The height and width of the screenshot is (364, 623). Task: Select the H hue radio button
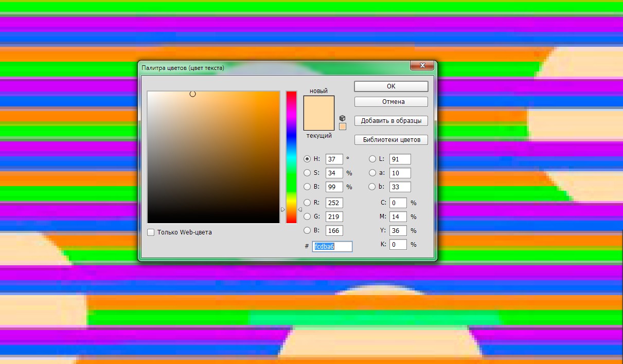(307, 159)
